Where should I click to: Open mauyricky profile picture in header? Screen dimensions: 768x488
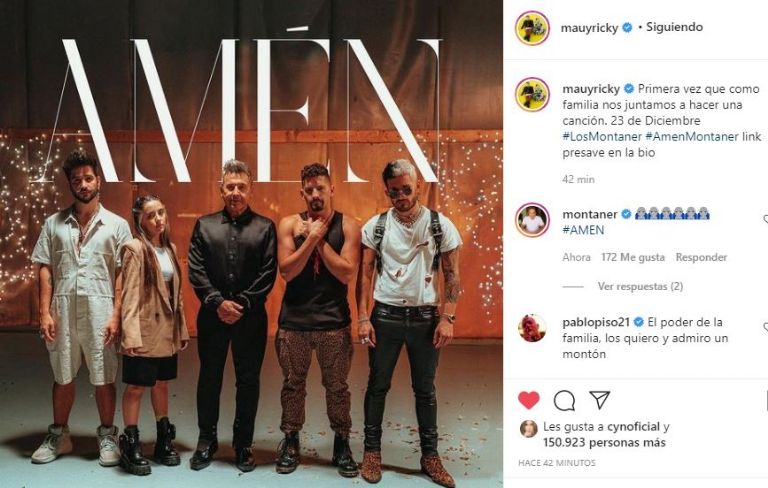pyautogui.click(x=532, y=28)
